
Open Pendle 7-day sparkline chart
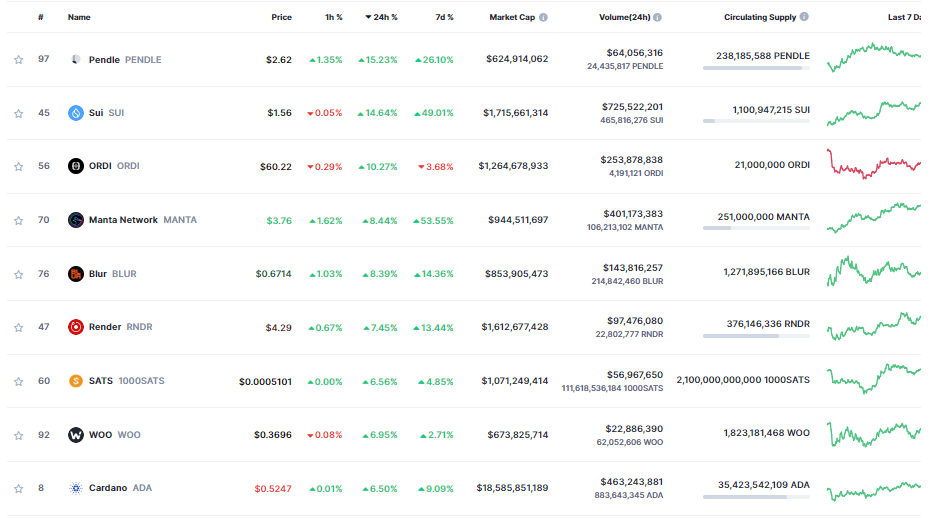pos(874,57)
